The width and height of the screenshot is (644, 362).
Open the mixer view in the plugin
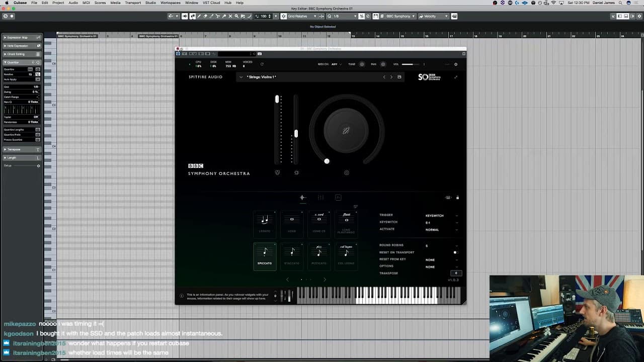pos(320,198)
